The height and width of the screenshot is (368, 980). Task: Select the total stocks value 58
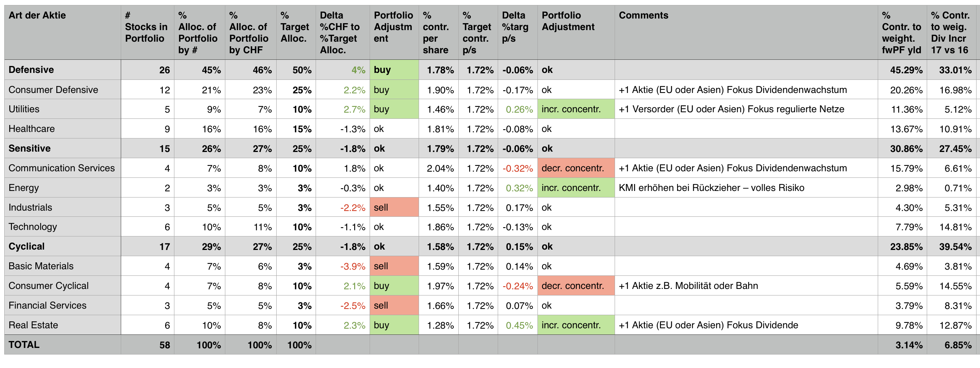(x=165, y=345)
